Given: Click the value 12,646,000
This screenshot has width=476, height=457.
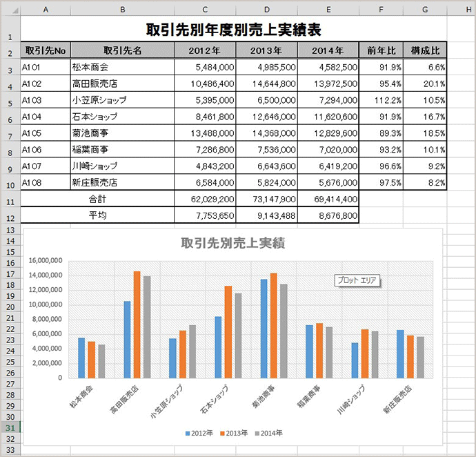Looking at the screenshot, I should click(x=266, y=117).
